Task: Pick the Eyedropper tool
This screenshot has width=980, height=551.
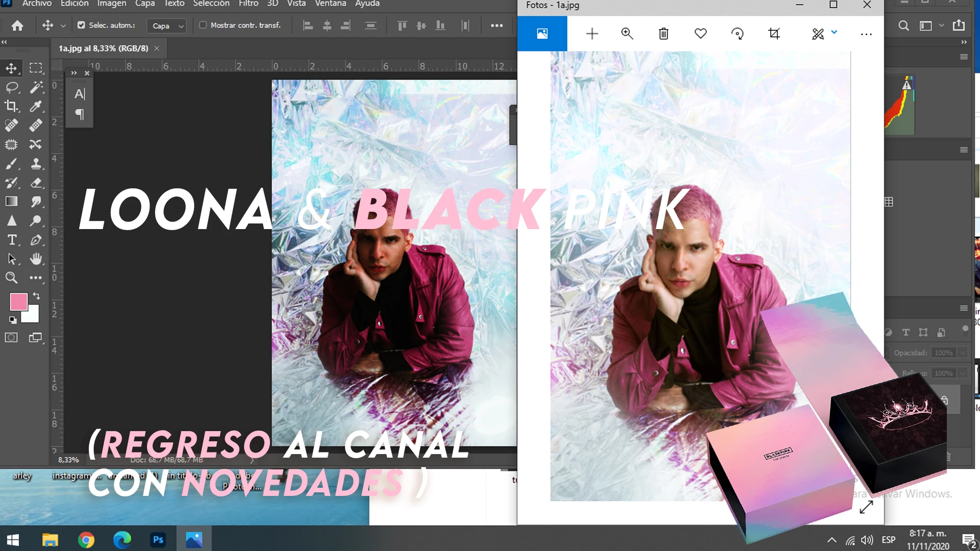Action: pos(36,106)
